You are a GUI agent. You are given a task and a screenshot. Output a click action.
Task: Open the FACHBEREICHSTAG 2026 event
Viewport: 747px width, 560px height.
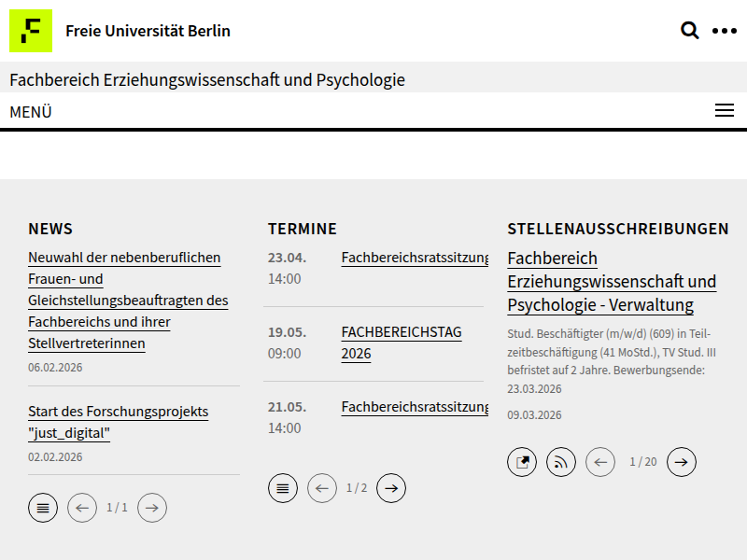point(402,343)
